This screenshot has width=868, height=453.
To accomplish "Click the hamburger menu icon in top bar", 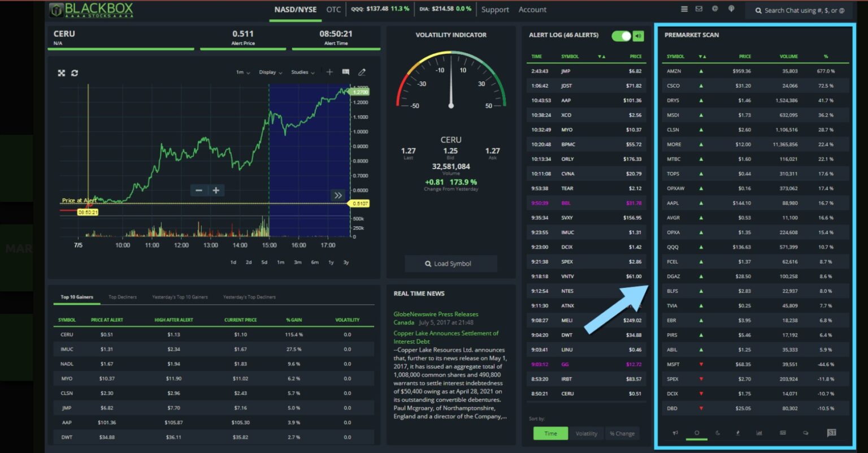I will pyautogui.click(x=684, y=9).
